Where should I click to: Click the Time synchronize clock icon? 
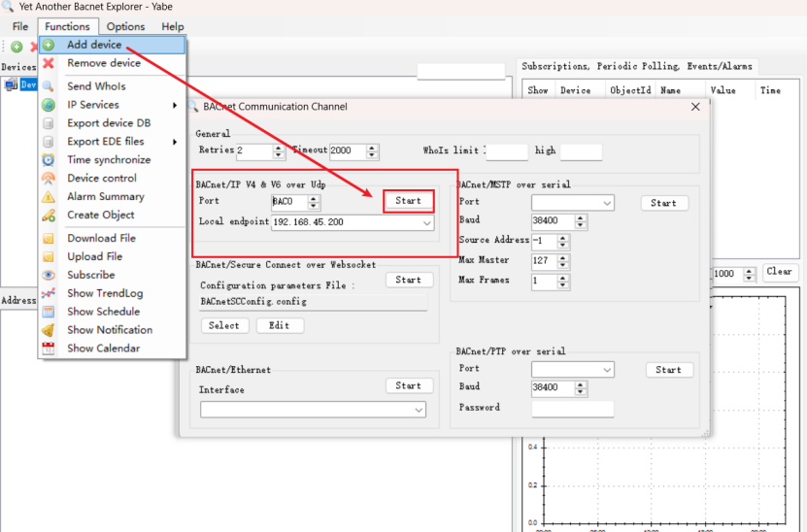click(x=49, y=160)
